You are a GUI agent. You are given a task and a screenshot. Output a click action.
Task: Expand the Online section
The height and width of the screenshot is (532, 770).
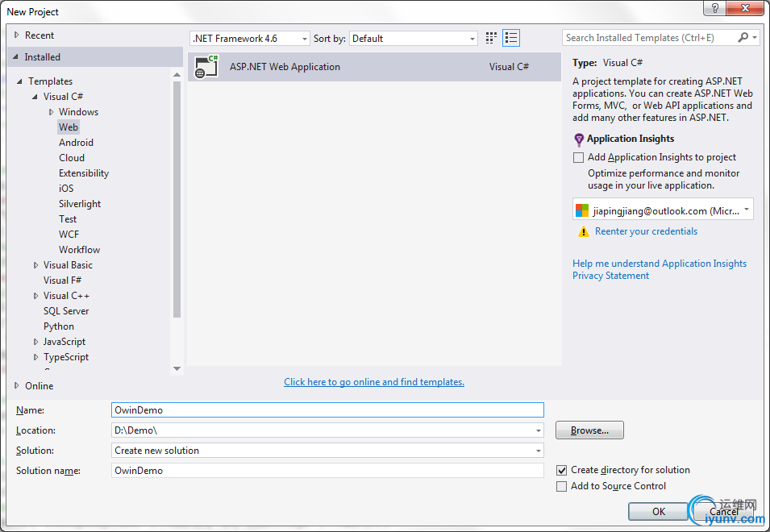pyautogui.click(x=17, y=386)
